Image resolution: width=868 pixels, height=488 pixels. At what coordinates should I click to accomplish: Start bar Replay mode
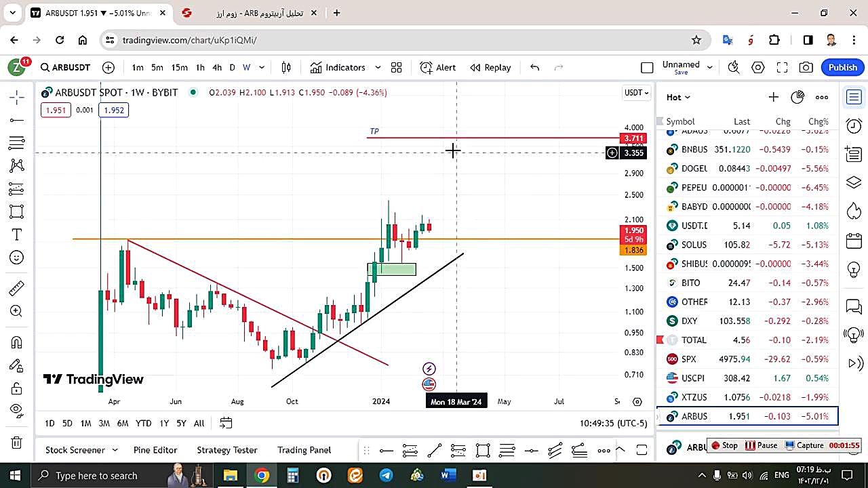point(490,67)
